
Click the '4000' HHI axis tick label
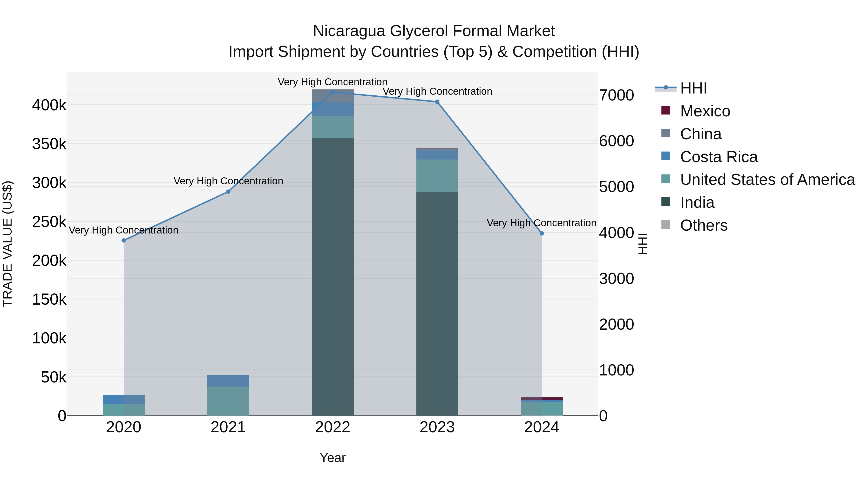pyautogui.click(x=617, y=233)
